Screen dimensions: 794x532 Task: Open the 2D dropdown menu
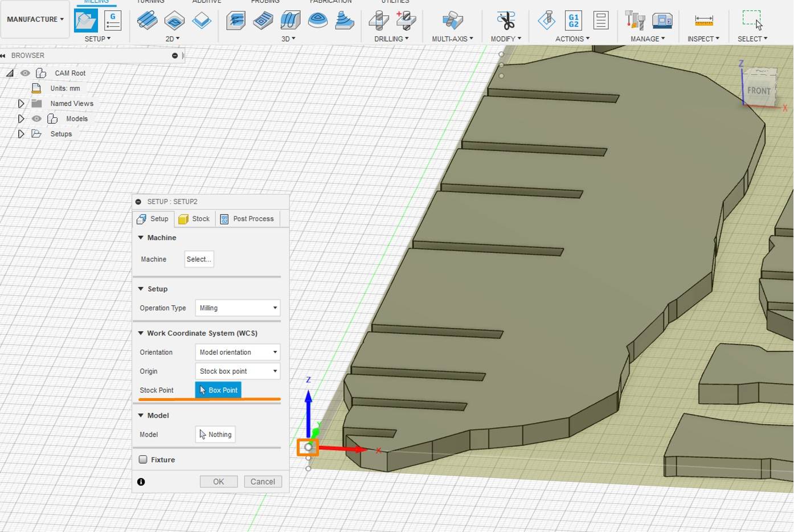pyautogui.click(x=172, y=39)
